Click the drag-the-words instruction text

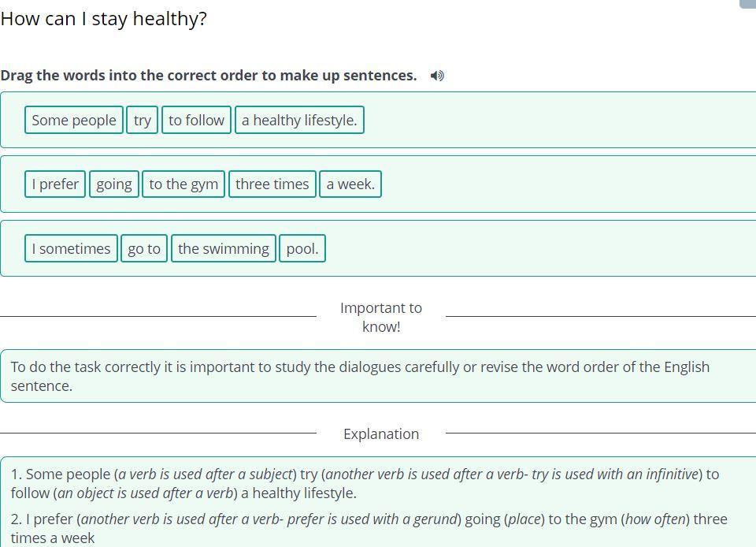point(209,76)
